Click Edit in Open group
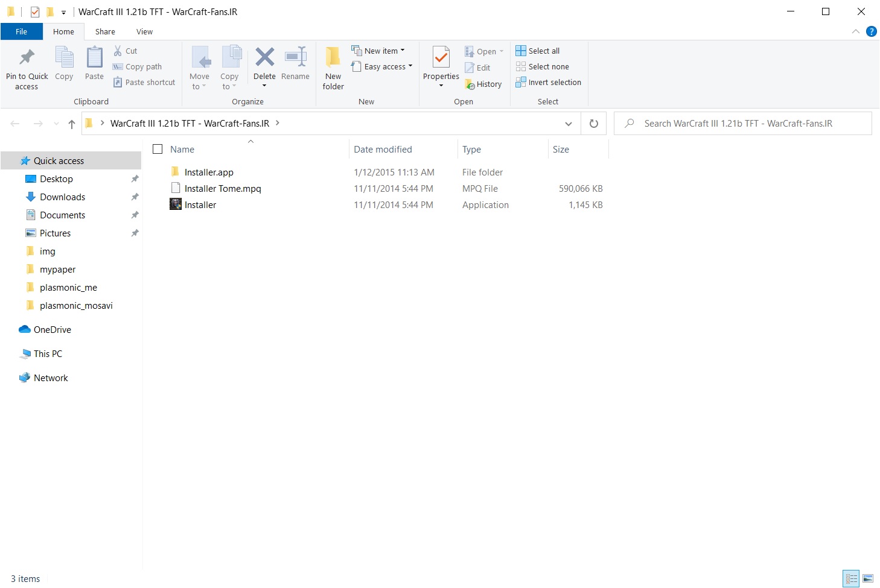This screenshot has width=880, height=588. [477, 68]
